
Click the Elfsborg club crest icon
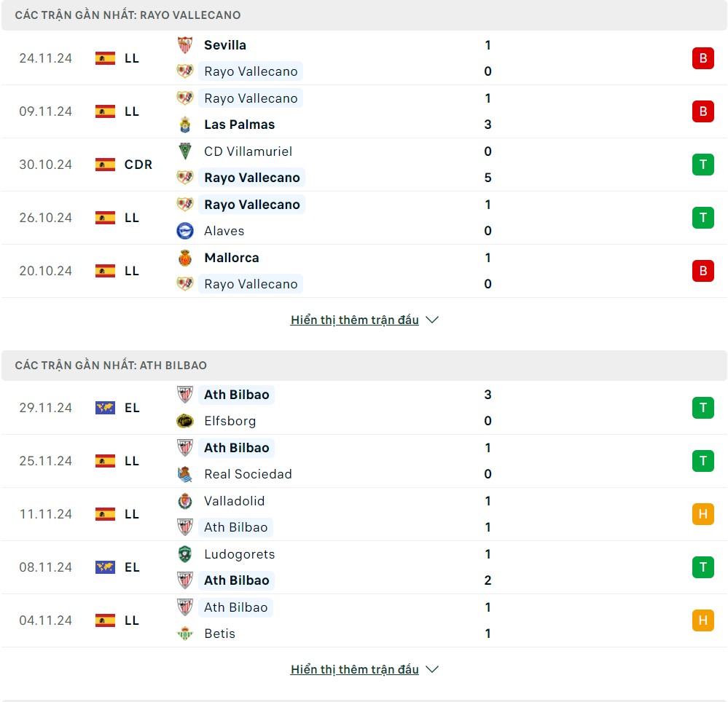click(185, 421)
